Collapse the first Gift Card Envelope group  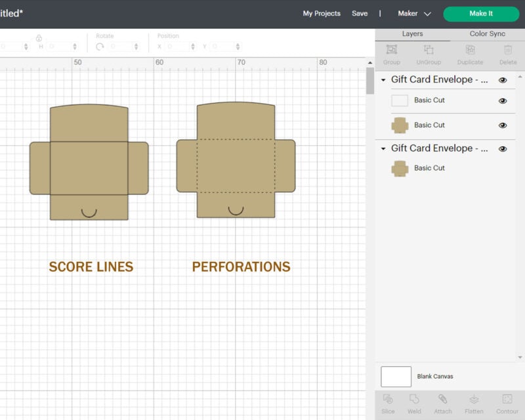pos(383,80)
